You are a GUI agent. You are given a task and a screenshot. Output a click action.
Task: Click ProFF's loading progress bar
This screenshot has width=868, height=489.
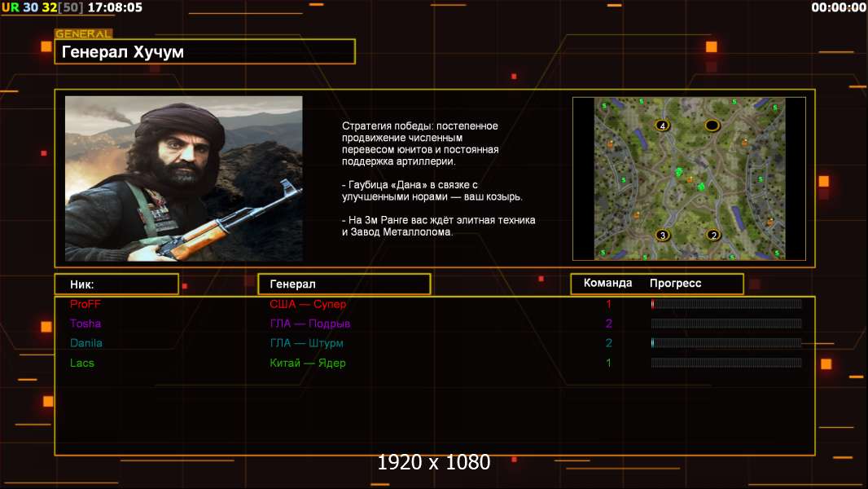[x=726, y=304]
